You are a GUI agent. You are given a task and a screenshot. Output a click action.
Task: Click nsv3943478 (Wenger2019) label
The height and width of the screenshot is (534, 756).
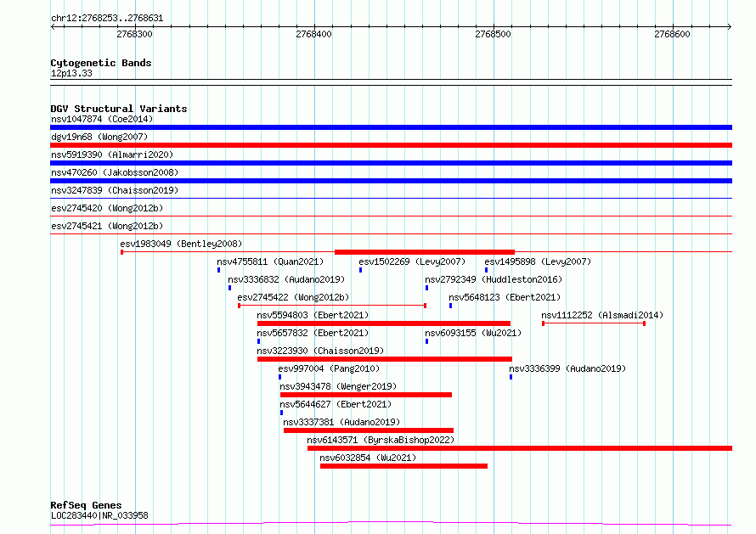coord(338,386)
